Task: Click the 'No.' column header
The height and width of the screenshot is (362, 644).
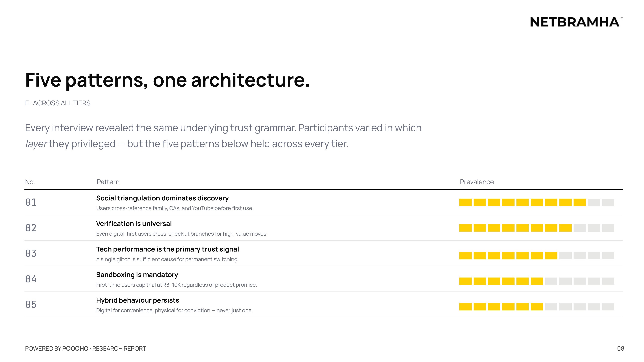Action: 30,182
